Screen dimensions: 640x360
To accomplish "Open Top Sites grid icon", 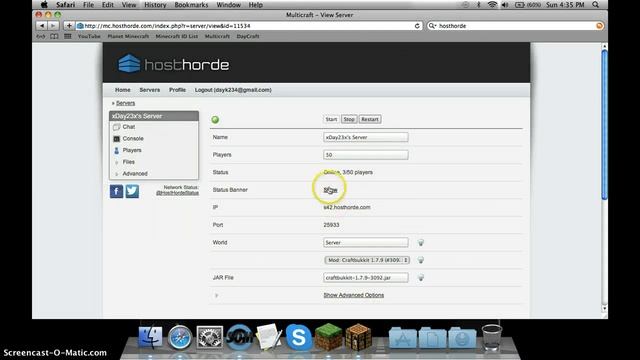I will [68, 36].
